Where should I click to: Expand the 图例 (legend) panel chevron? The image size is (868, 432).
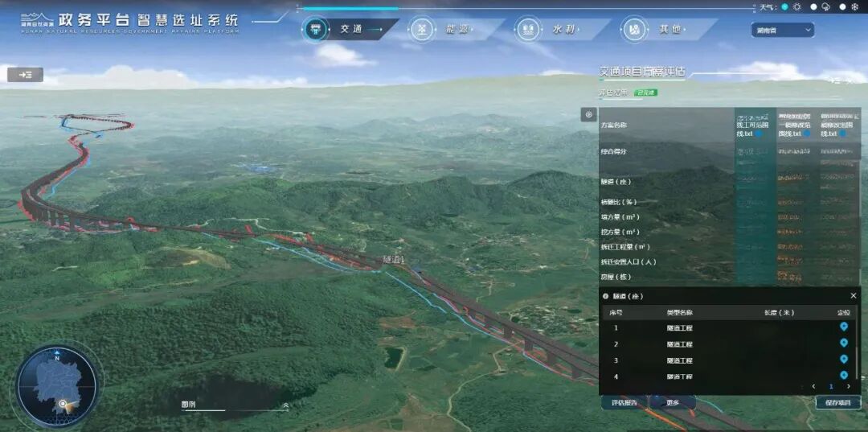click(285, 405)
